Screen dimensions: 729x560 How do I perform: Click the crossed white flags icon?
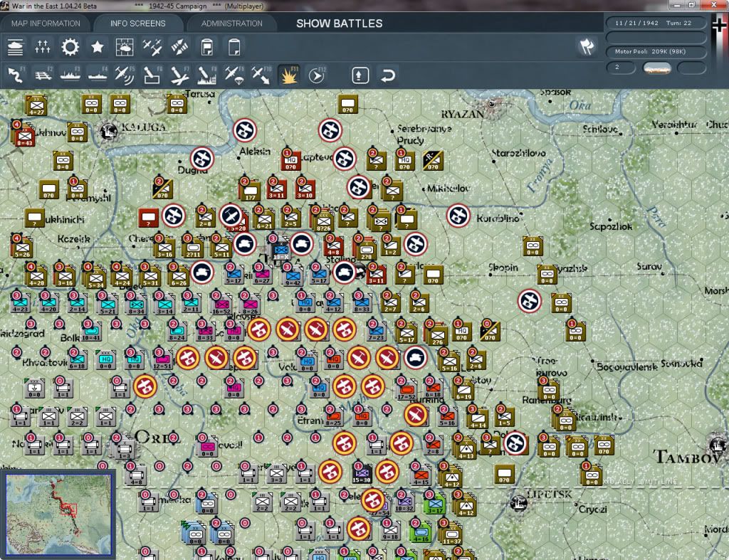pos(587,46)
